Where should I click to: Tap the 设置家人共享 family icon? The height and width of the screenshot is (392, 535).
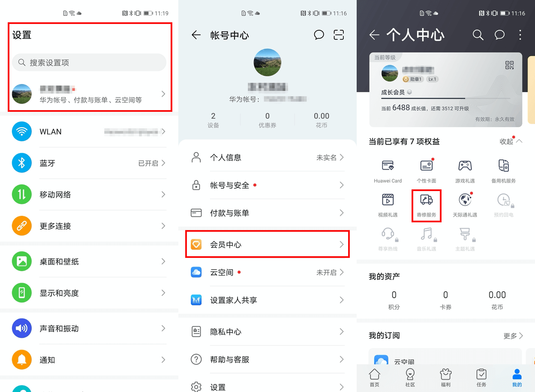196,300
